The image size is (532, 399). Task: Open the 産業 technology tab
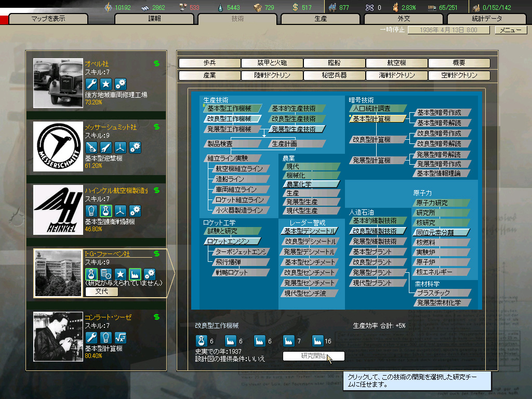tap(210, 75)
